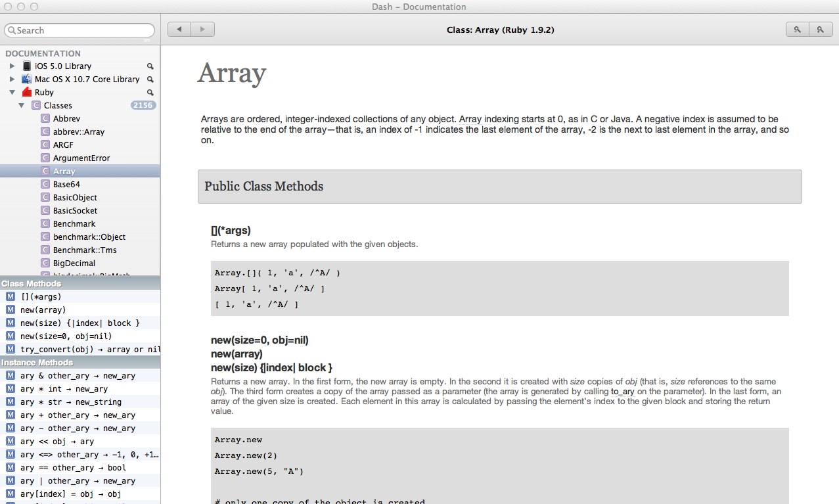Click new(size=0, obj=nil) heading in docs
This screenshot has width=839, height=504.
260,340
